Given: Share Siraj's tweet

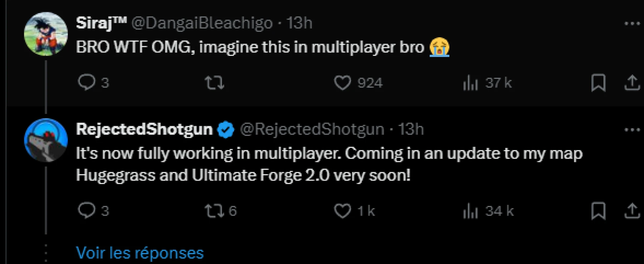Looking at the screenshot, I should coord(632,83).
